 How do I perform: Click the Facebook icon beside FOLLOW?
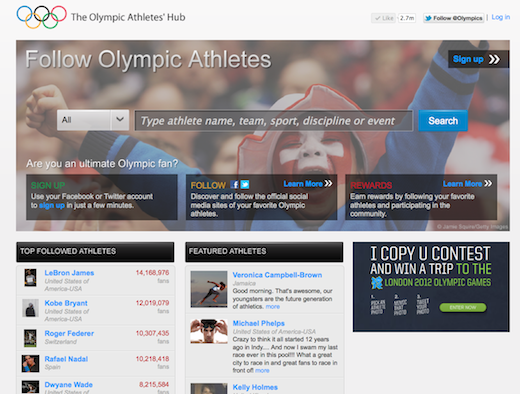pos(235,185)
